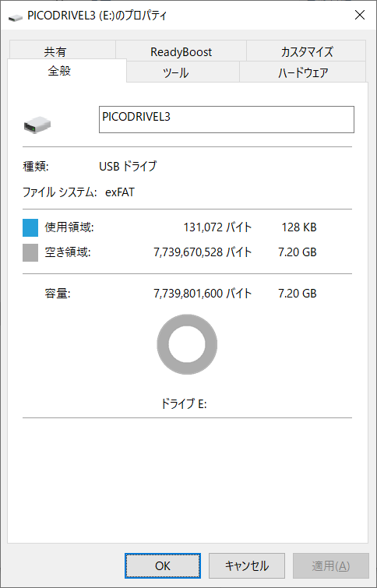Click the exFAT file system value

[x=120, y=192]
